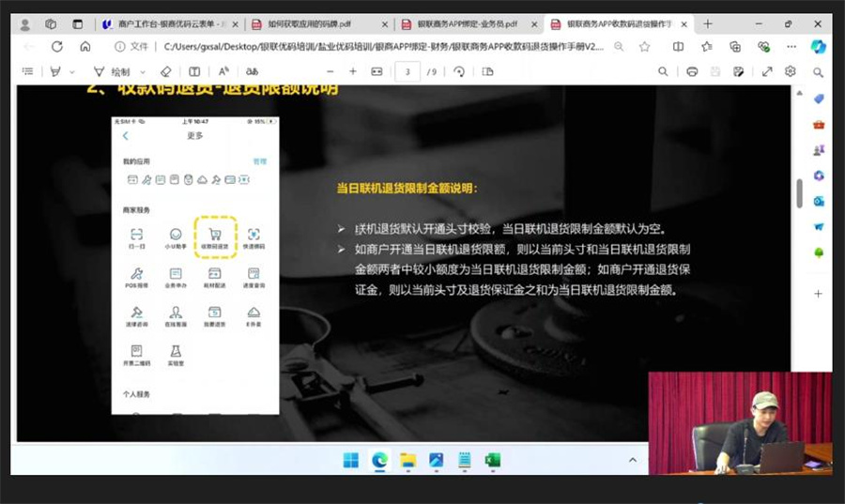Customize sidebar with the plus button

pos(818,294)
